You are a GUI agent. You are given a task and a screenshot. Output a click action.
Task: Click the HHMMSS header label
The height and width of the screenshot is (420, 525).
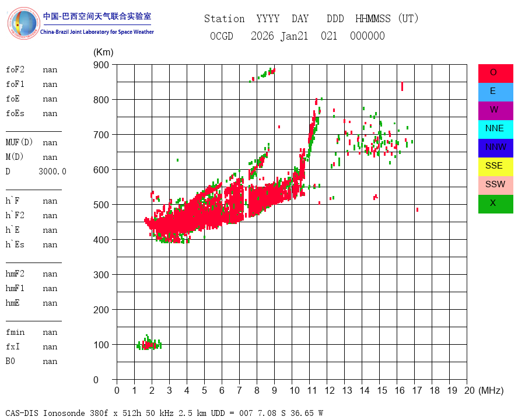[x=373, y=19]
